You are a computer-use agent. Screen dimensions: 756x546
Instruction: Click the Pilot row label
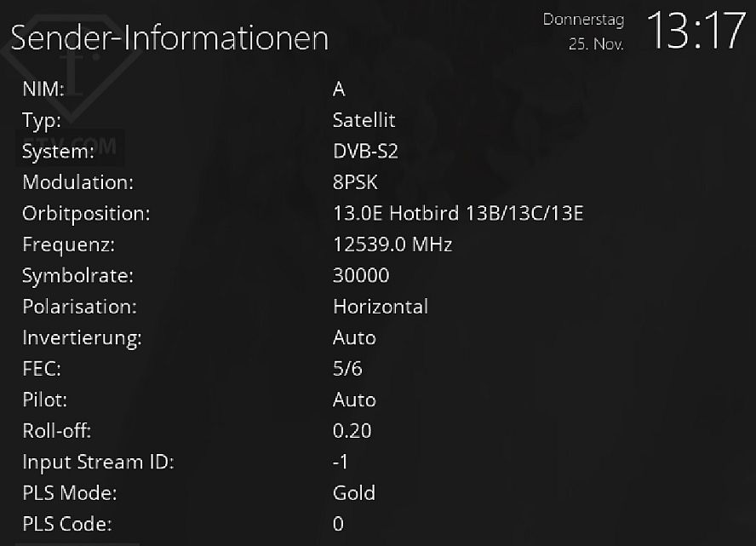coord(44,399)
